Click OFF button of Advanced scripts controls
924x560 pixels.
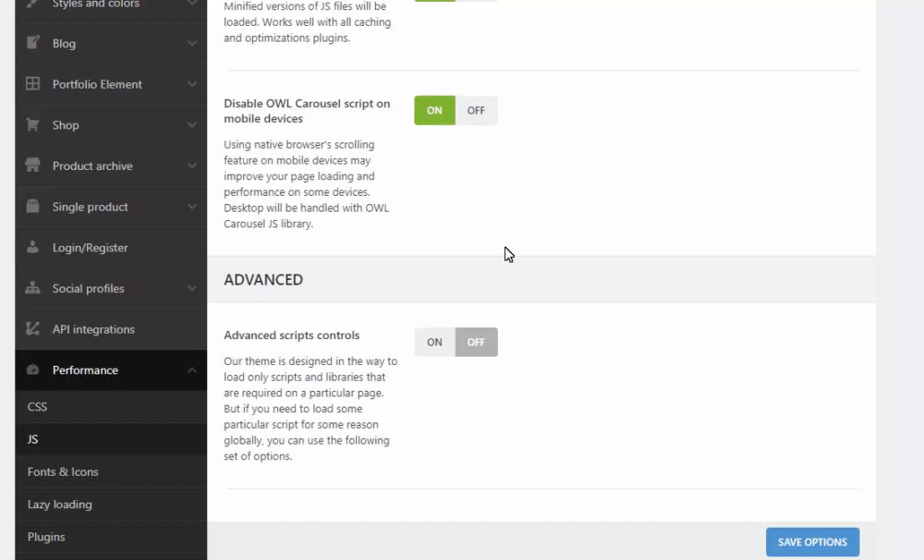(476, 342)
